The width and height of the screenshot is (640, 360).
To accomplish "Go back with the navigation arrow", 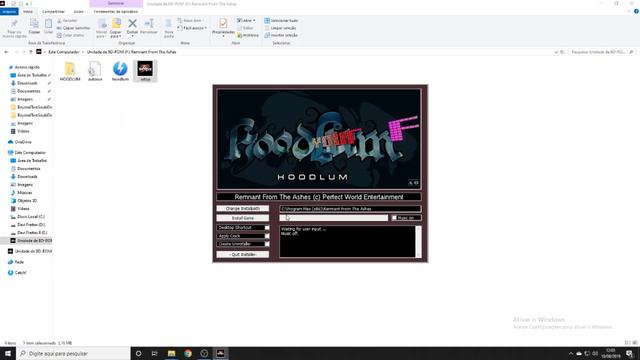I will tap(6, 52).
